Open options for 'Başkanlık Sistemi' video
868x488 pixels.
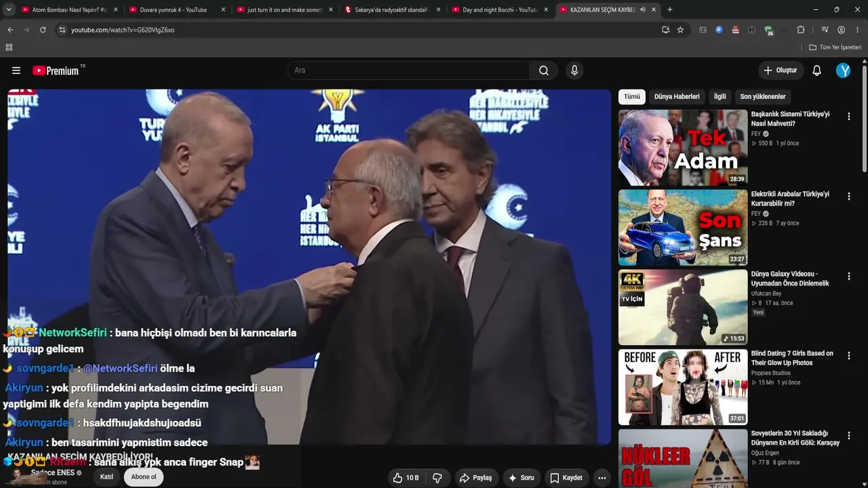pos(848,117)
